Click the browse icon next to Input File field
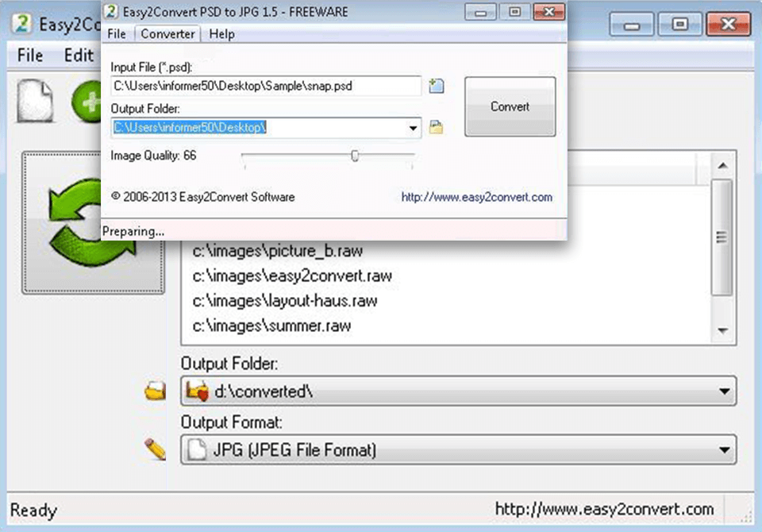The image size is (762, 532). coord(436,86)
